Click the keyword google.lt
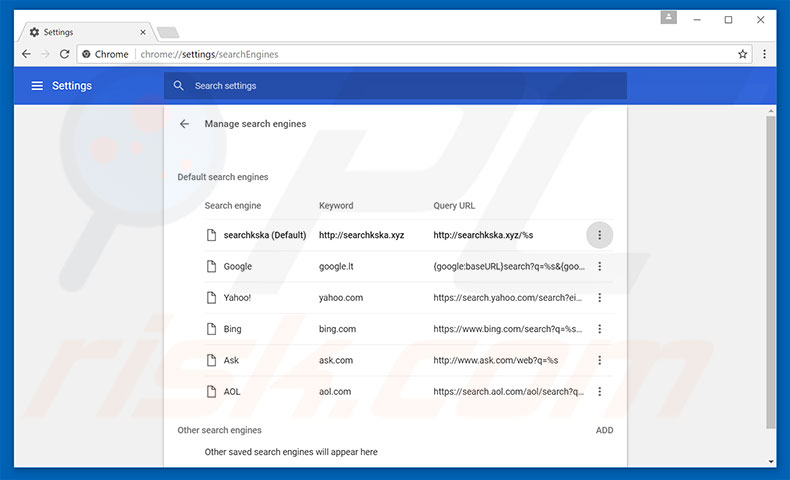The width and height of the screenshot is (790, 480). pyautogui.click(x=336, y=266)
